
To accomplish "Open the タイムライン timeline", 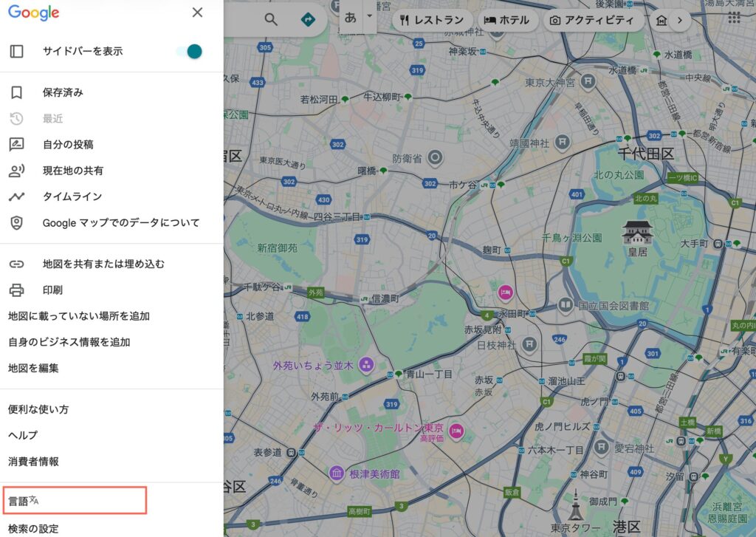I will (x=72, y=196).
